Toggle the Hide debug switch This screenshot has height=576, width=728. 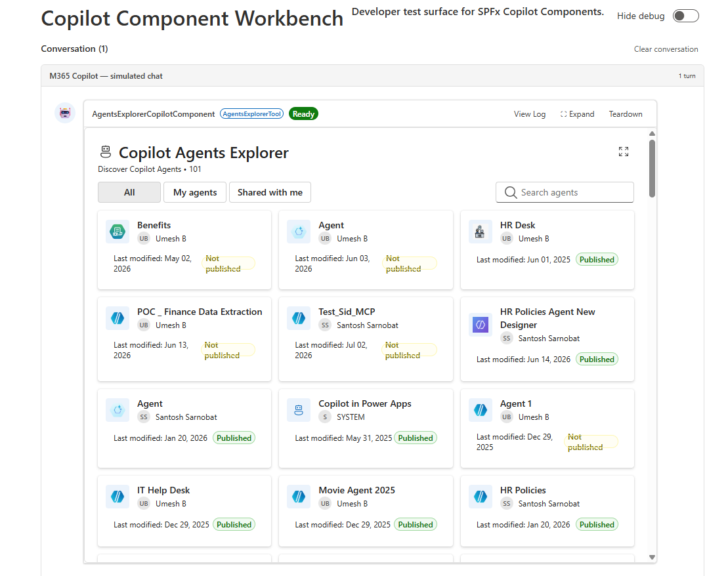[686, 16]
